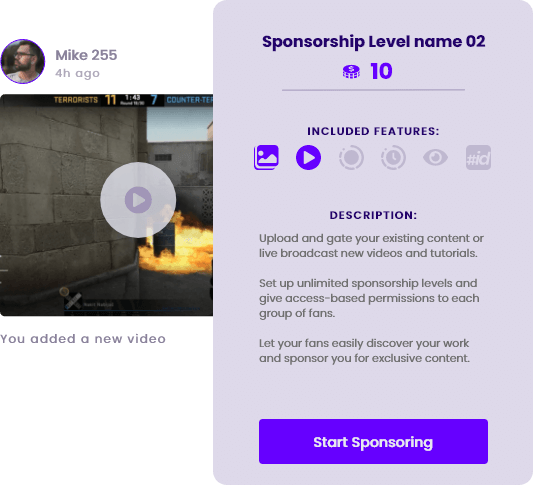
Task: Click the Sponsorship Level name 02 title
Action: pyautogui.click(x=373, y=42)
